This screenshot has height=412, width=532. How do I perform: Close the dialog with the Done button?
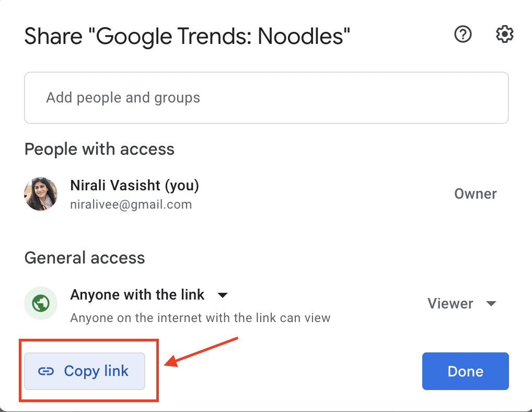(465, 371)
